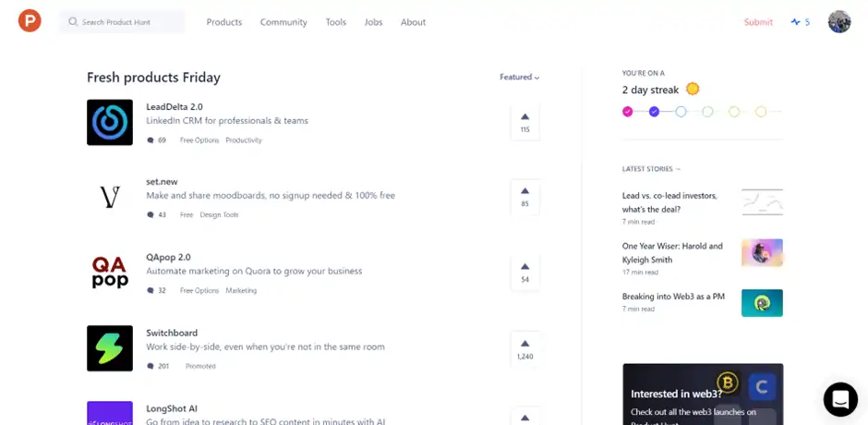Focus the Search Product Hunt field
868x425 pixels.
tap(123, 22)
